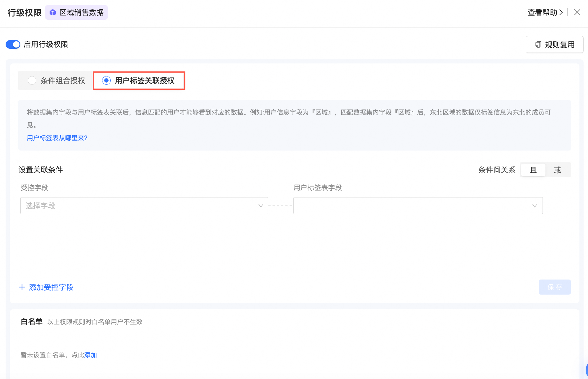Select the 条件组合授权 radio option
This screenshot has height=379, width=588.
click(32, 80)
